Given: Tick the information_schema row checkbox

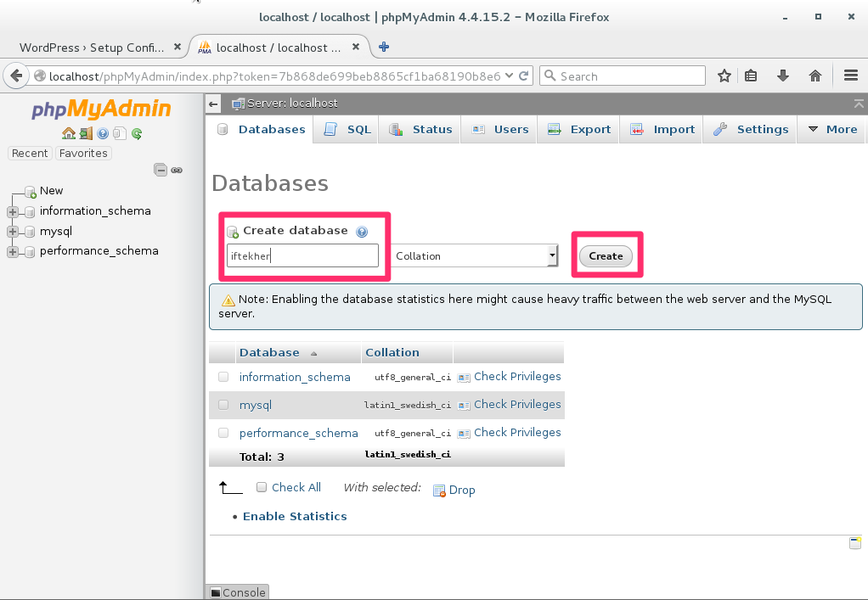Looking at the screenshot, I should click(223, 377).
